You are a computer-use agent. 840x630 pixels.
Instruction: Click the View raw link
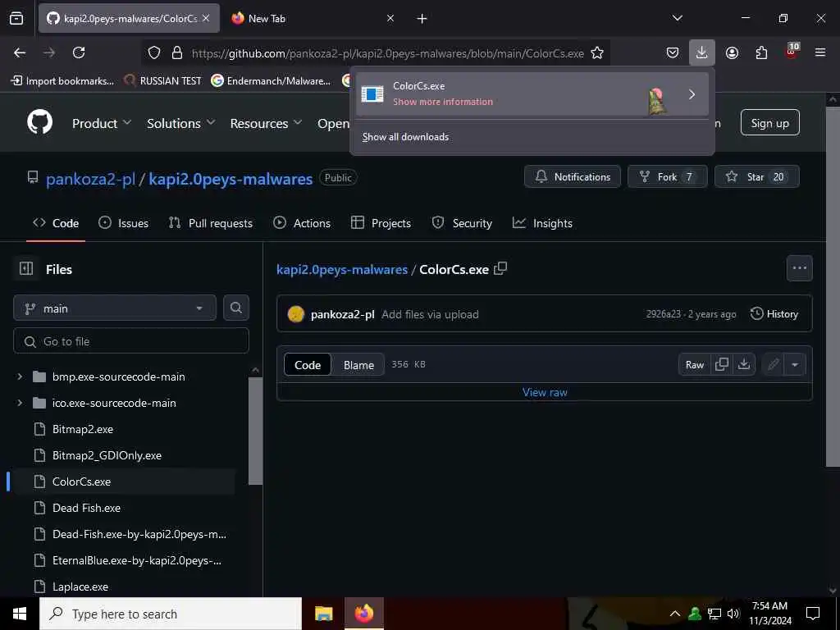tap(545, 392)
